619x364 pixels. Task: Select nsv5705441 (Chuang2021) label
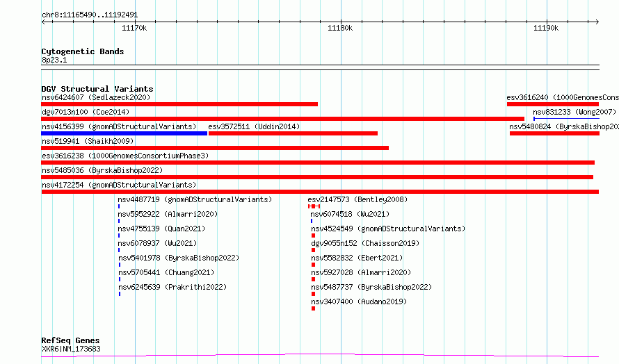[166, 272]
